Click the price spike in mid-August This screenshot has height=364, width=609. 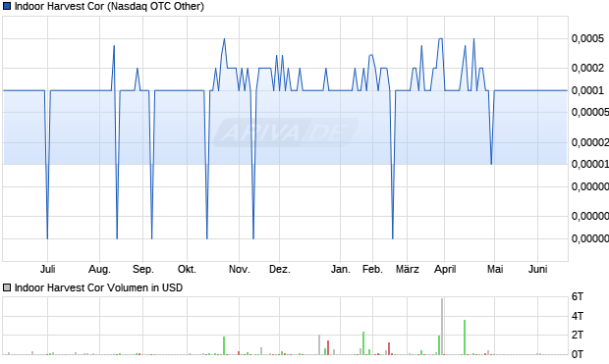pos(114,46)
